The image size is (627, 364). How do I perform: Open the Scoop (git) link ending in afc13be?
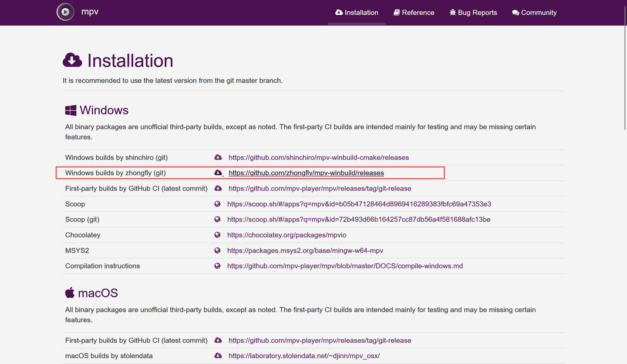coord(359,220)
